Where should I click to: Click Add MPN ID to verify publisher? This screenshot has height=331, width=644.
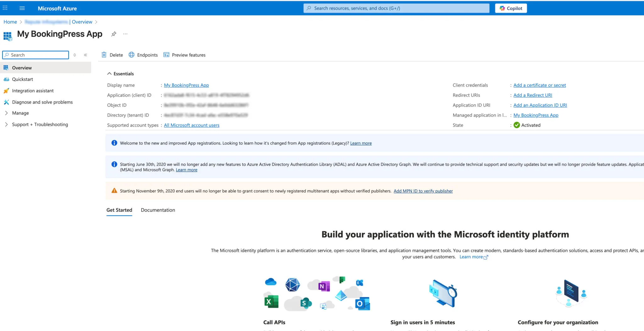pyautogui.click(x=423, y=191)
